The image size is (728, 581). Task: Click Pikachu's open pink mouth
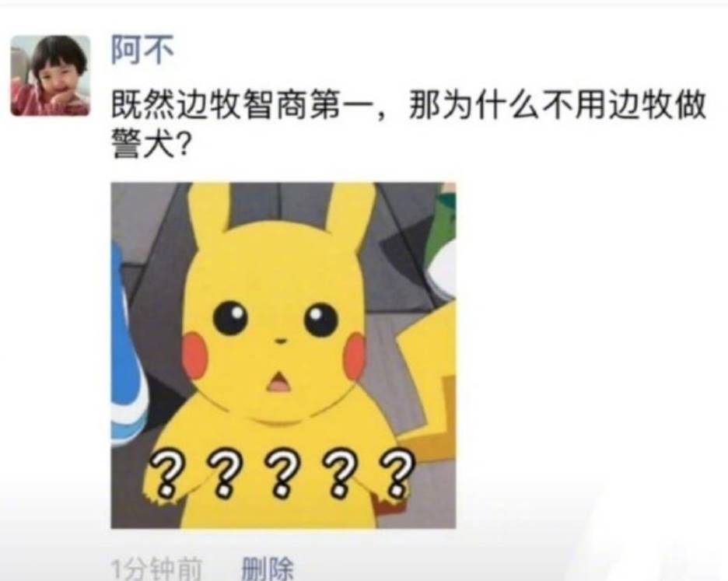coord(278,381)
